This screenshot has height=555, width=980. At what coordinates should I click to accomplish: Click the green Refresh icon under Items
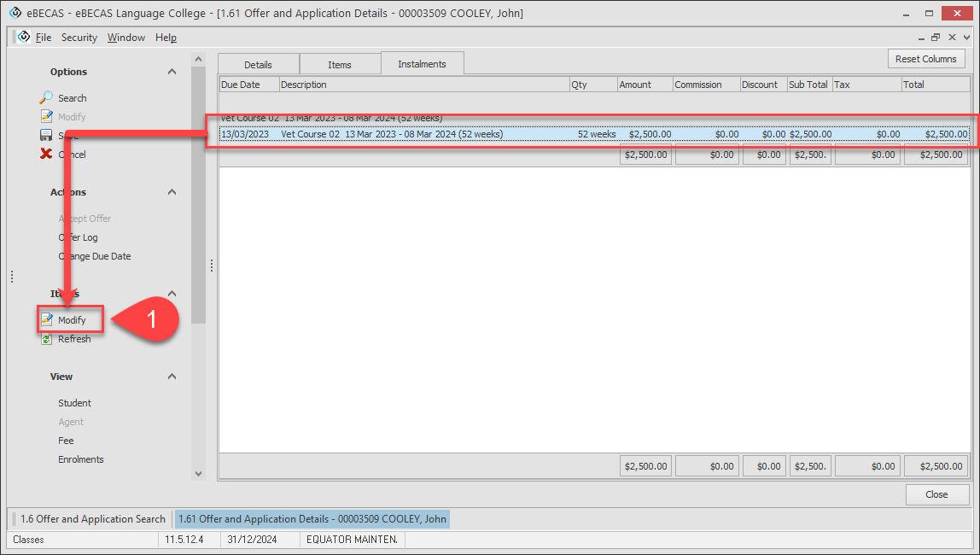[47, 339]
